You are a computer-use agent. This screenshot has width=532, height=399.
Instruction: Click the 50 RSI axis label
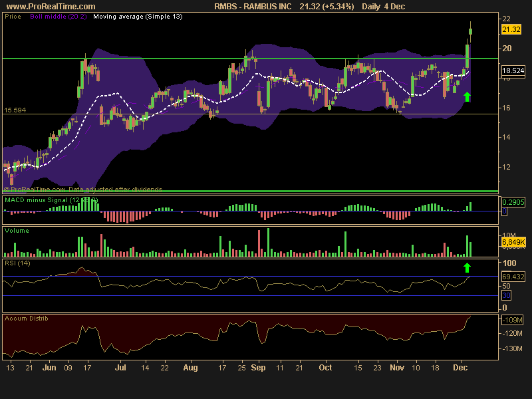pos(507,286)
